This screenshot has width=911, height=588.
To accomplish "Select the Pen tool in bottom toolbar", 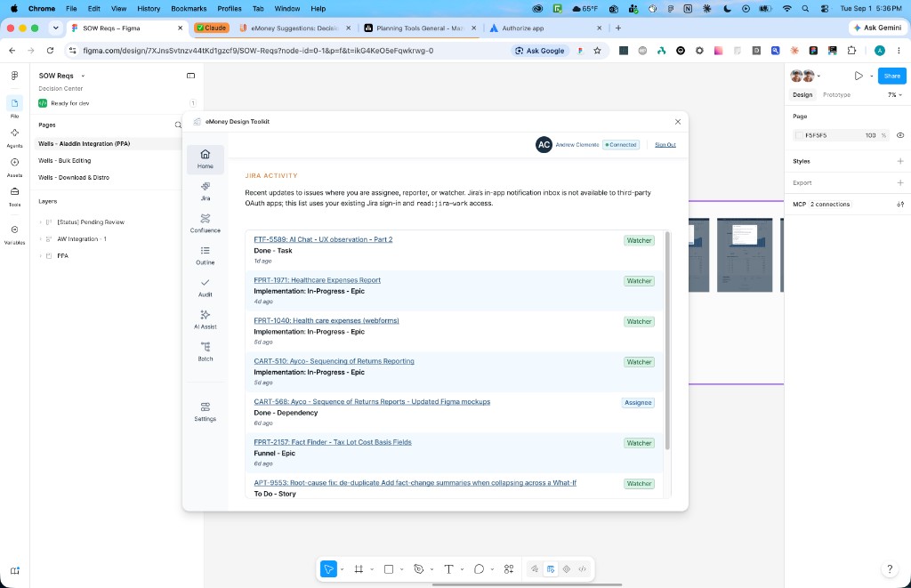I will tap(418, 569).
